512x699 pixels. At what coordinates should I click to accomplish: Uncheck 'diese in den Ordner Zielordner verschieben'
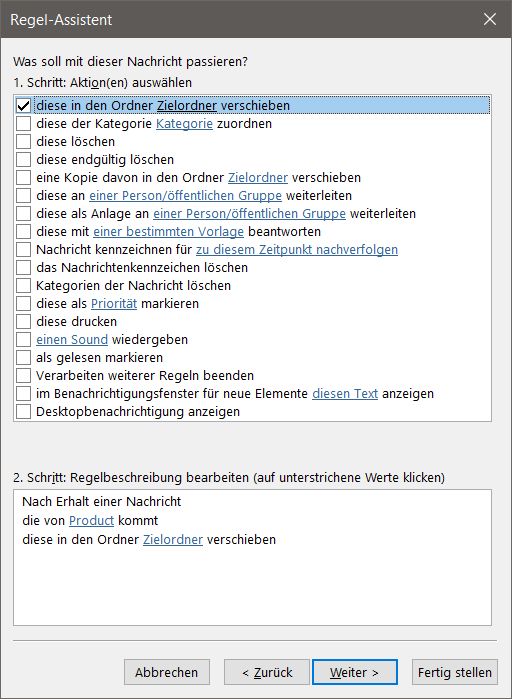point(23,106)
